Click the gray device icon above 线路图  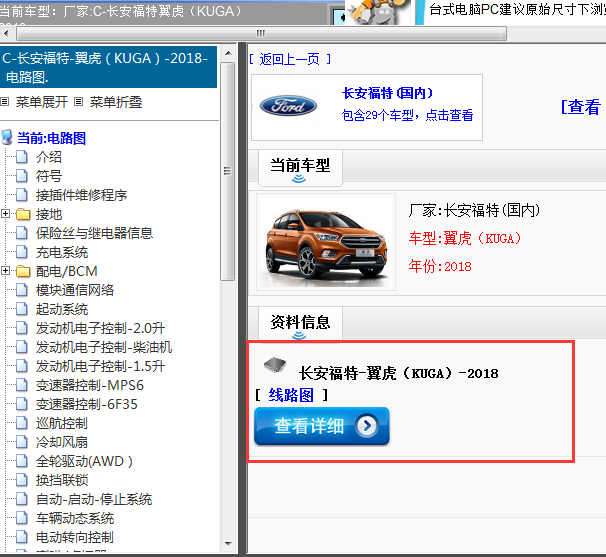click(x=275, y=365)
